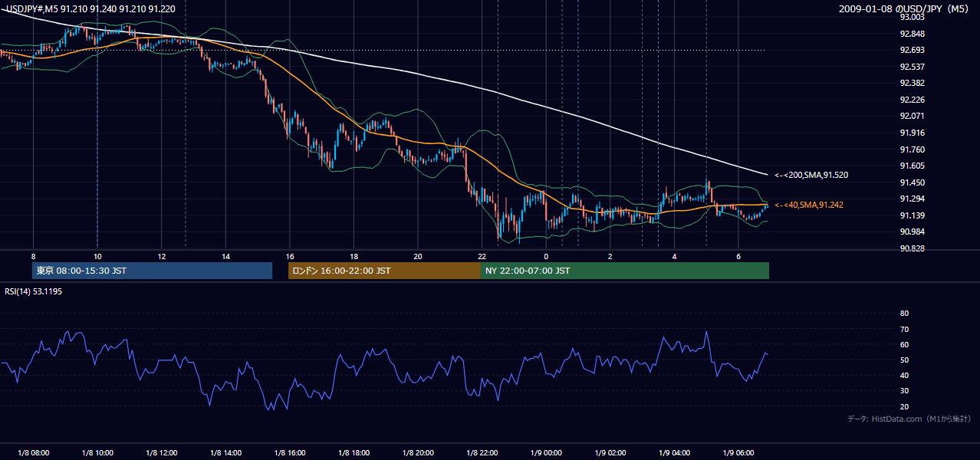980x460 pixels.
Task: Click the 1/9 02:00 date-time label
Action: (610, 453)
